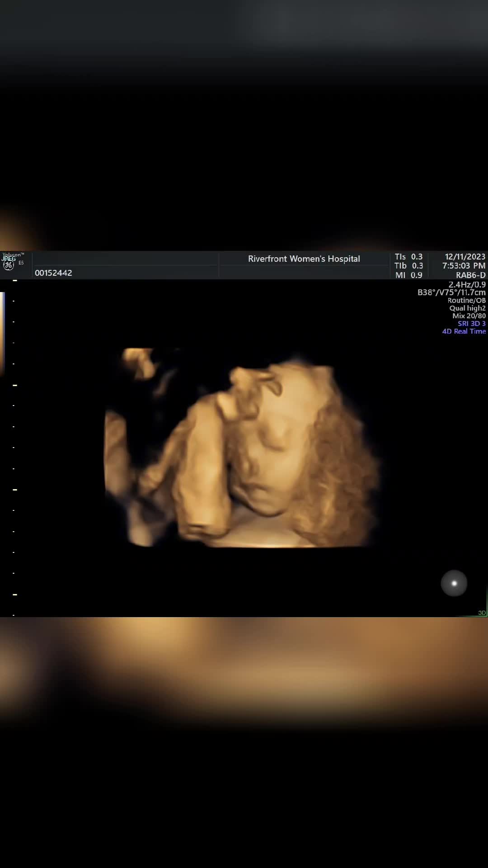
Task: Click the B38°/V75°/11.7cm value
Action: pyautogui.click(x=452, y=292)
